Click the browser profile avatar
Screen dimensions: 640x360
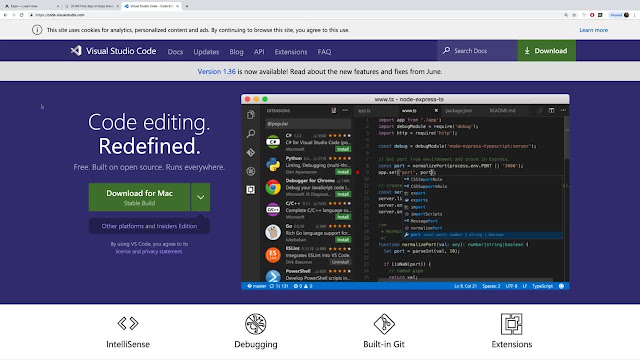pyautogui.click(x=626, y=15)
